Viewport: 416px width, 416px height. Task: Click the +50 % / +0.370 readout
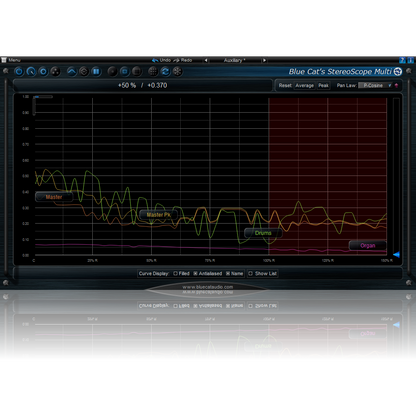point(143,85)
